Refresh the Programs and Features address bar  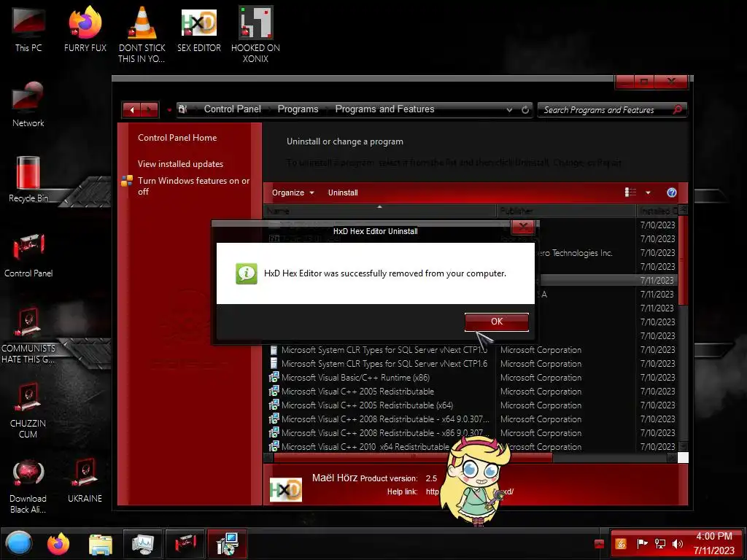coord(525,110)
